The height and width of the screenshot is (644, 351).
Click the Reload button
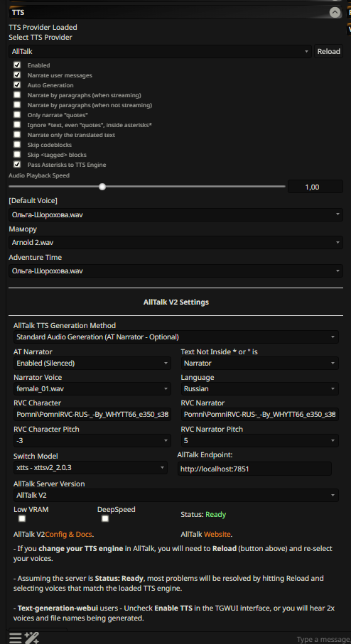[x=328, y=52]
